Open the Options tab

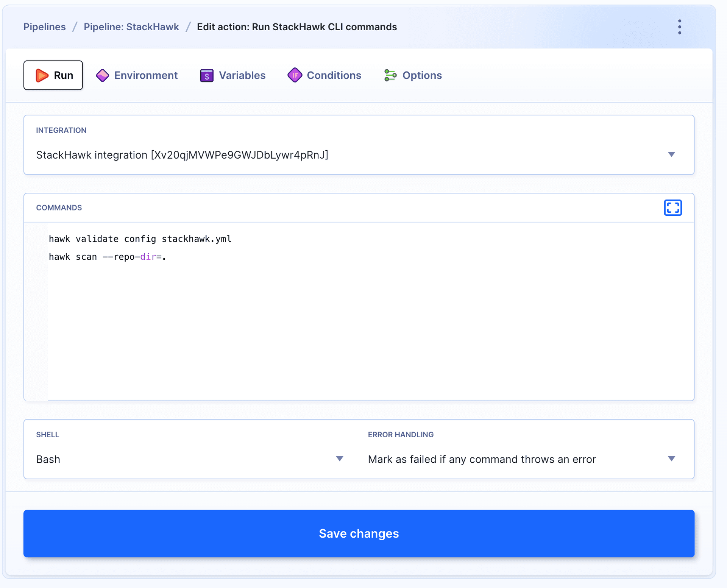(413, 75)
